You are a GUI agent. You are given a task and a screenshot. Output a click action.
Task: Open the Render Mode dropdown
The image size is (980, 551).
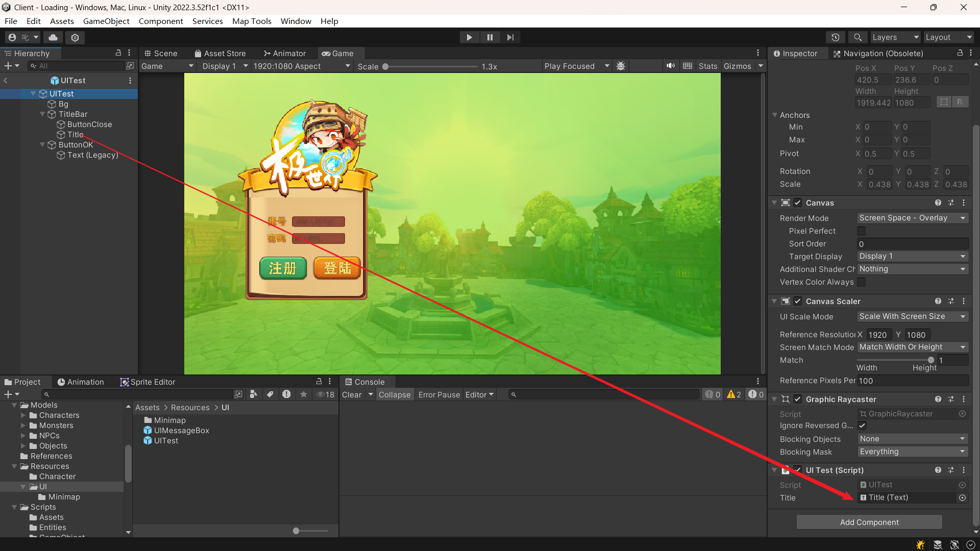(x=912, y=218)
